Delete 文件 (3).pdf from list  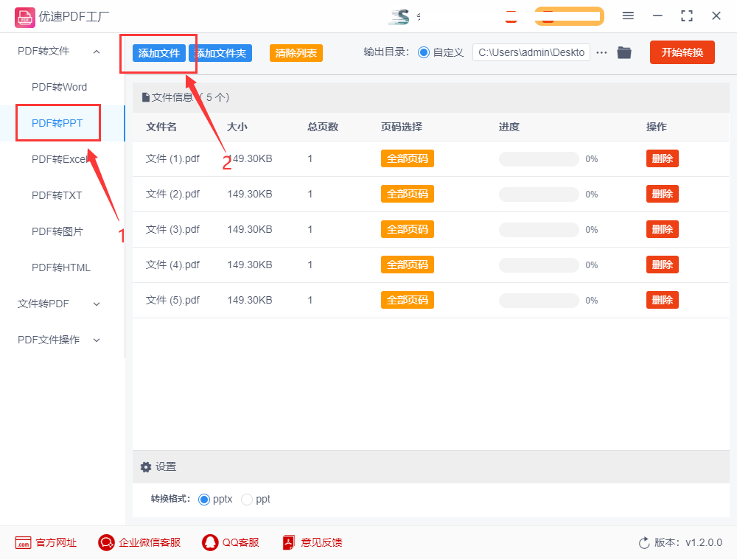click(663, 229)
